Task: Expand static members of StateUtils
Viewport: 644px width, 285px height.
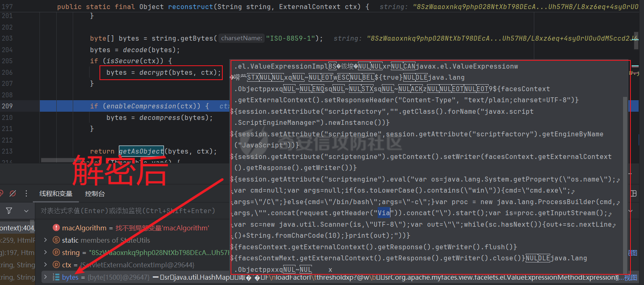Action: 45,240
